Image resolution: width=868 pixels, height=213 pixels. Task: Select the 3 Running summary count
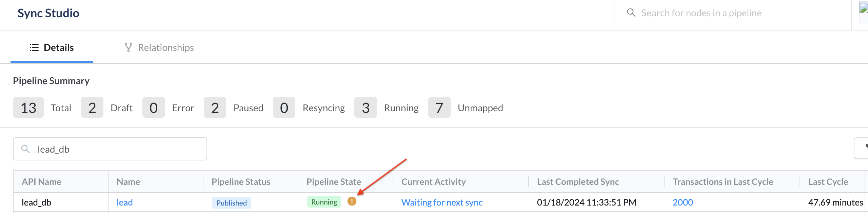[366, 108]
